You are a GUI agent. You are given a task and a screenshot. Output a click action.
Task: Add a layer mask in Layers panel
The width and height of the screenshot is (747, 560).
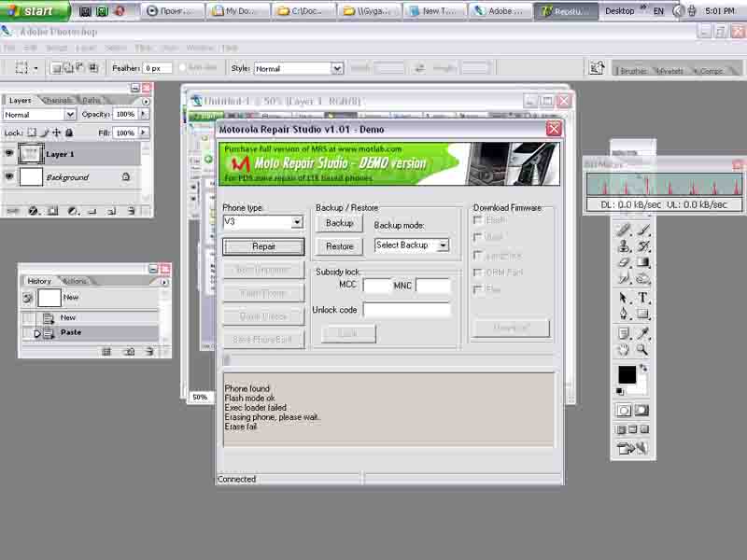pyautogui.click(x=53, y=211)
